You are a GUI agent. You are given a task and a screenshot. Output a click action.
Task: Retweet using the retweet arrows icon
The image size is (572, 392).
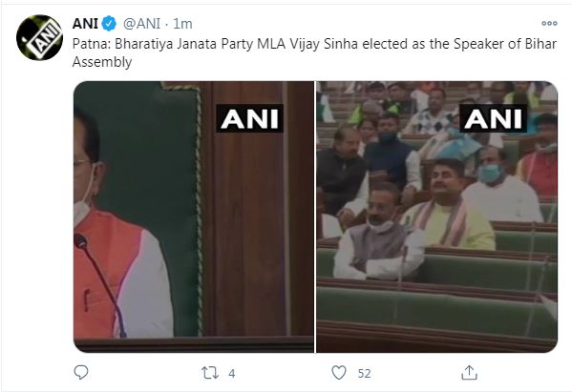click(210, 373)
